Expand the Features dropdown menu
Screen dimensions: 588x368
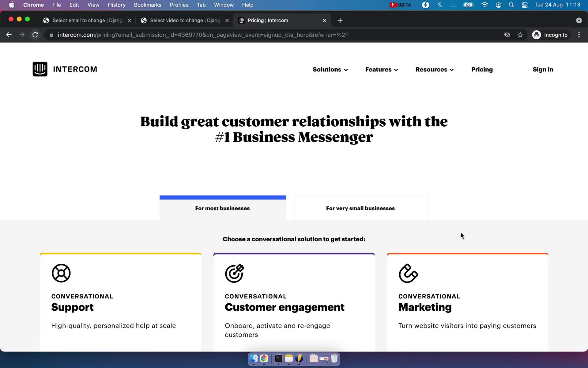(381, 70)
